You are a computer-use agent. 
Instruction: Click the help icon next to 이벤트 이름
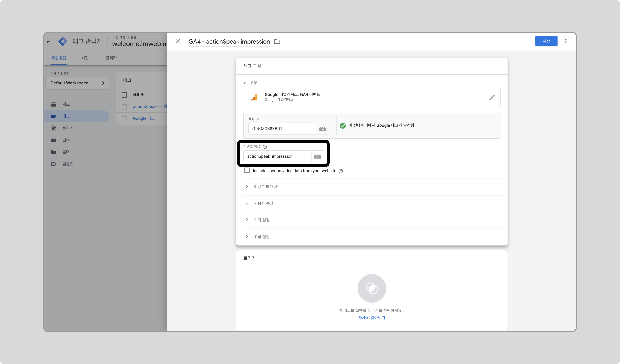point(265,147)
